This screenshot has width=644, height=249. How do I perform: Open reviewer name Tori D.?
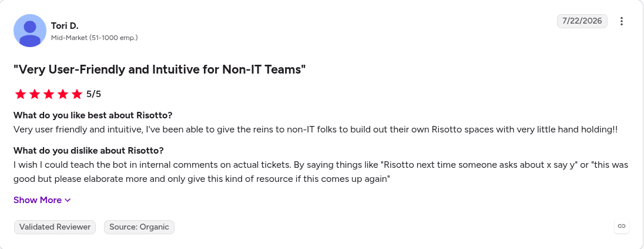(65, 26)
